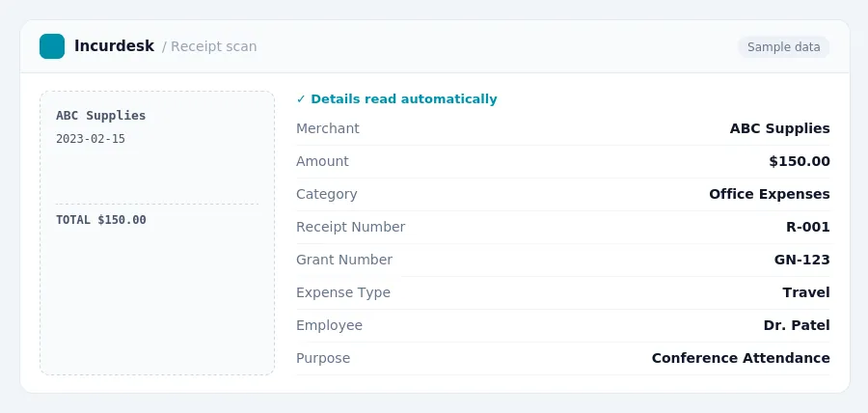The width and height of the screenshot is (868, 413).
Task: Click the Incurdesk app name
Action: [x=114, y=46]
